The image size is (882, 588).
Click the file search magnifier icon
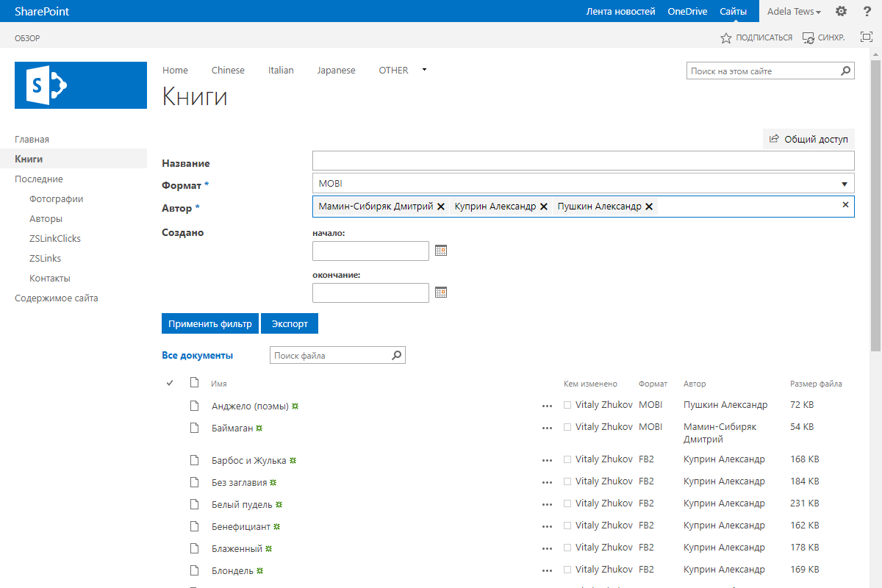pyautogui.click(x=396, y=356)
